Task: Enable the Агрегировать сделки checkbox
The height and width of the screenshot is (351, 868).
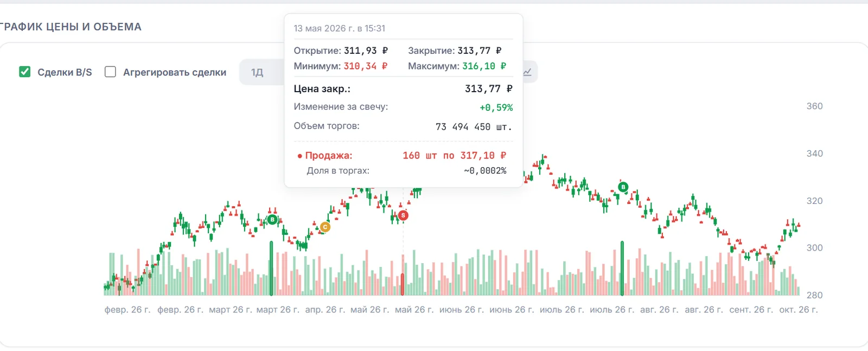Action: pyautogui.click(x=110, y=72)
